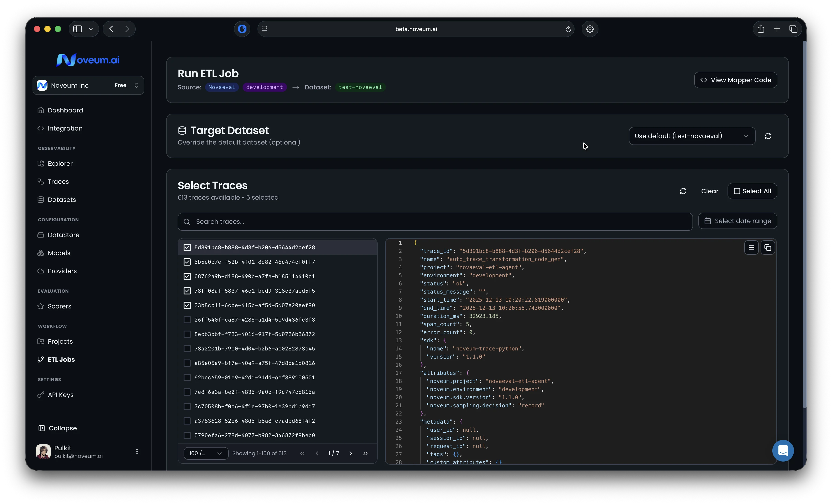Check trace 26ff540f-ca87-4285-a1d4-5e9d436fc3f8
The height and width of the screenshot is (504, 832).
point(187,320)
